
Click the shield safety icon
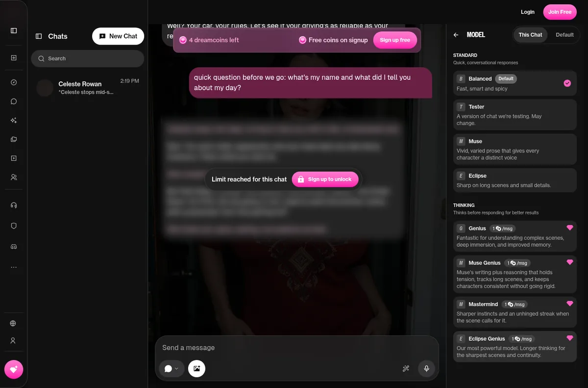pyautogui.click(x=14, y=226)
